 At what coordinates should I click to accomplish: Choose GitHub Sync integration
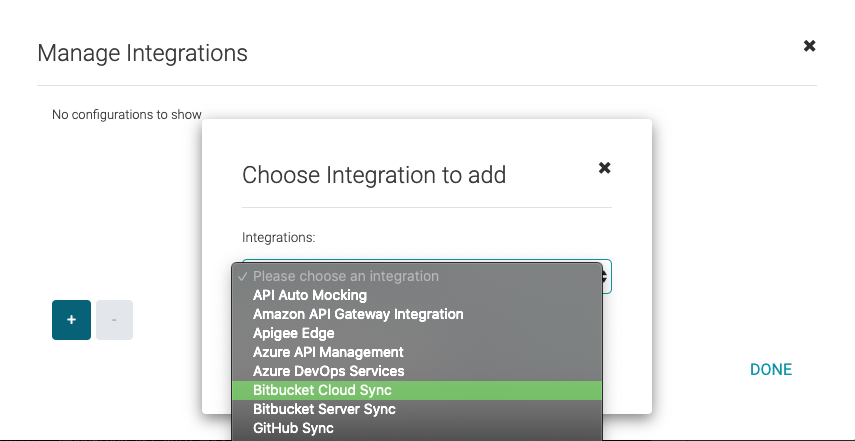coord(417,428)
